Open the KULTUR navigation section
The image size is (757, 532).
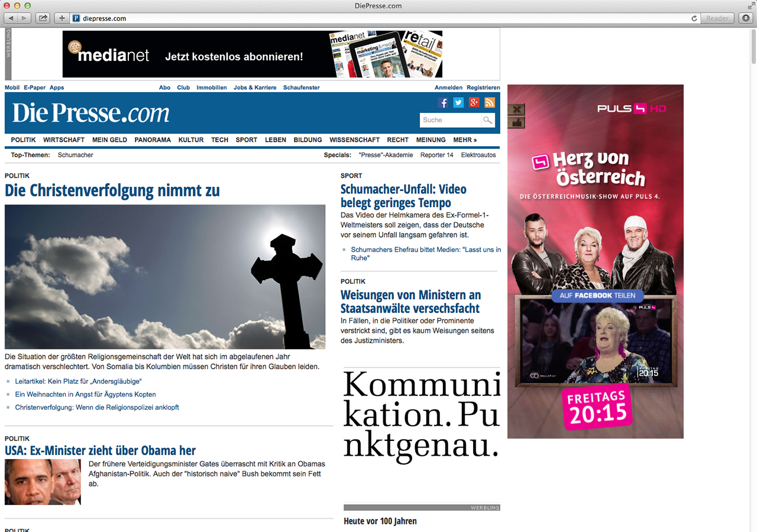click(191, 140)
